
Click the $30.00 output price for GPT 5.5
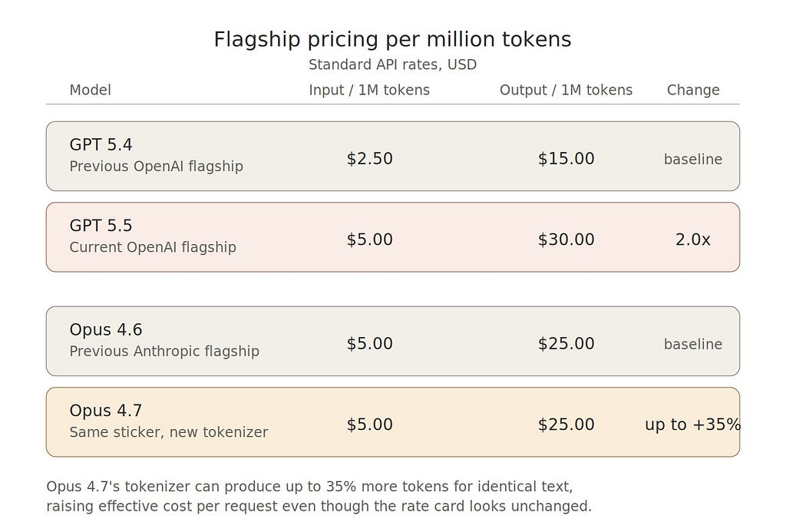click(x=566, y=240)
